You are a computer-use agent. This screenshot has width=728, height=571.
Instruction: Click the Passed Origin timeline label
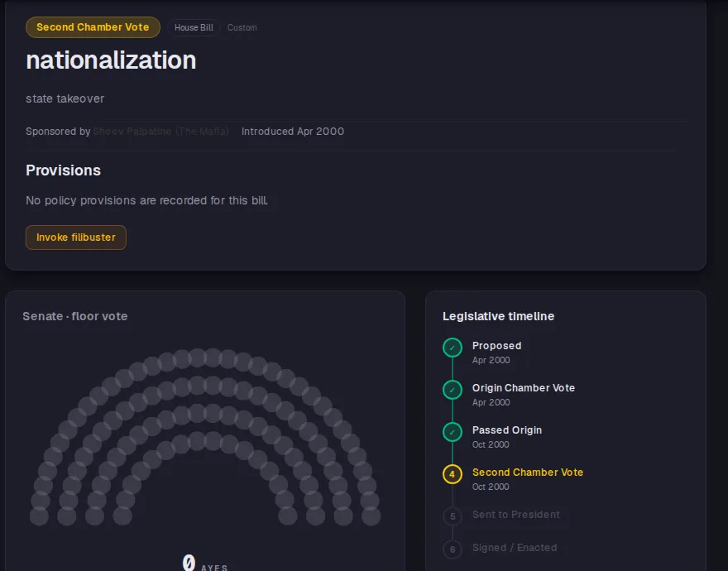507,429
